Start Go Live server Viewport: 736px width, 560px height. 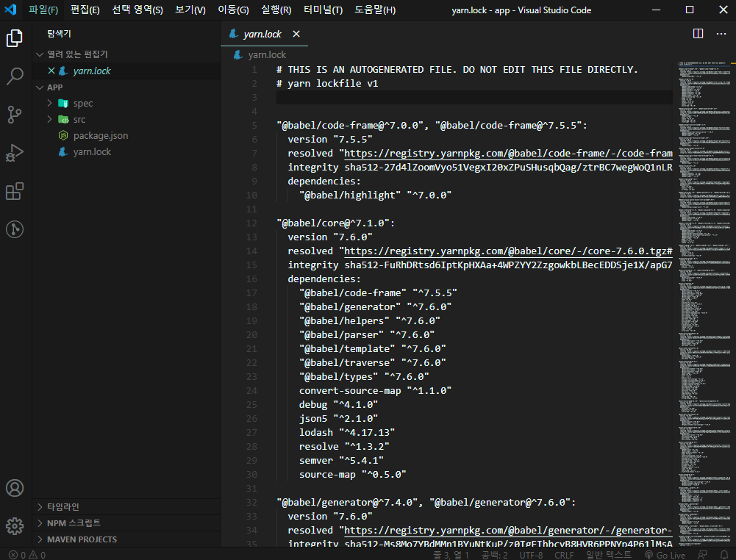pos(665,555)
